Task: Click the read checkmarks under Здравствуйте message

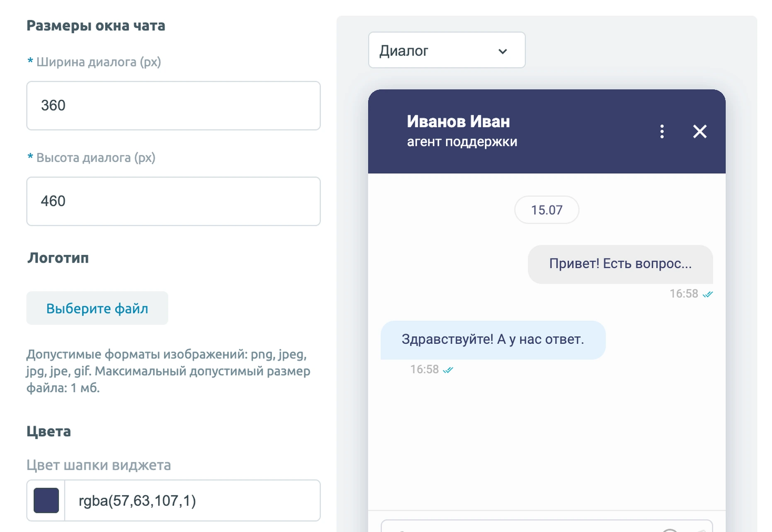Action: (448, 370)
